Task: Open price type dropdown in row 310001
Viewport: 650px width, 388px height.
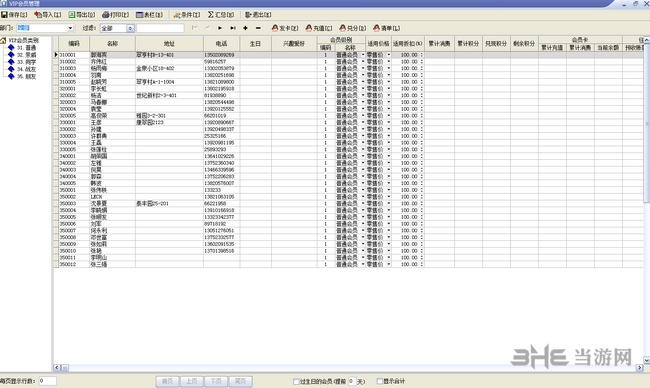Action: pos(389,55)
